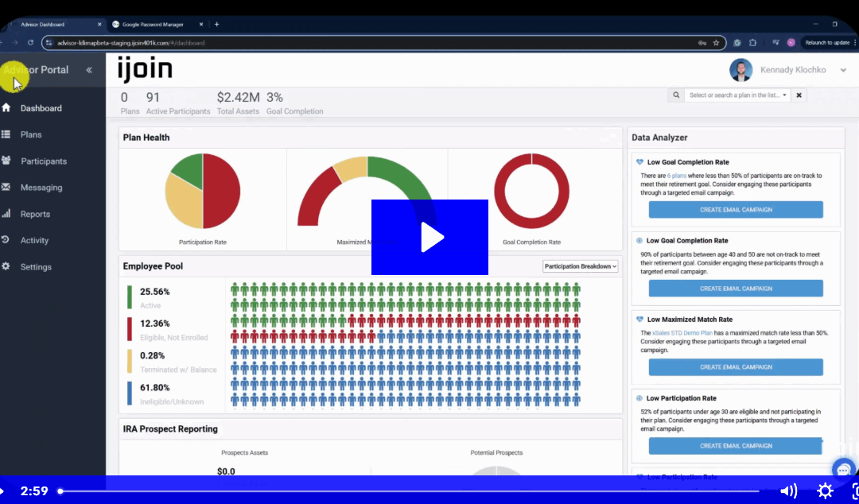Click the browser address bar URL

pos(130,43)
